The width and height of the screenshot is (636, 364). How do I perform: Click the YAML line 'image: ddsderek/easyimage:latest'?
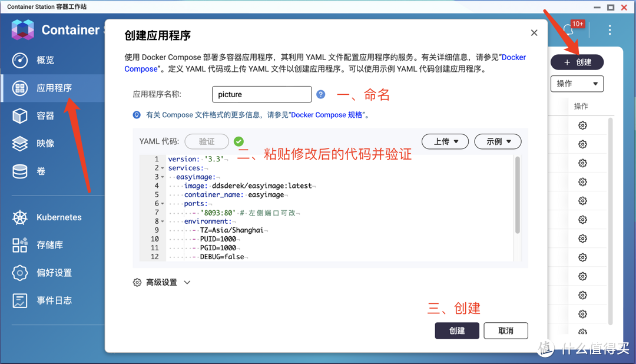click(x=248, y=186)
